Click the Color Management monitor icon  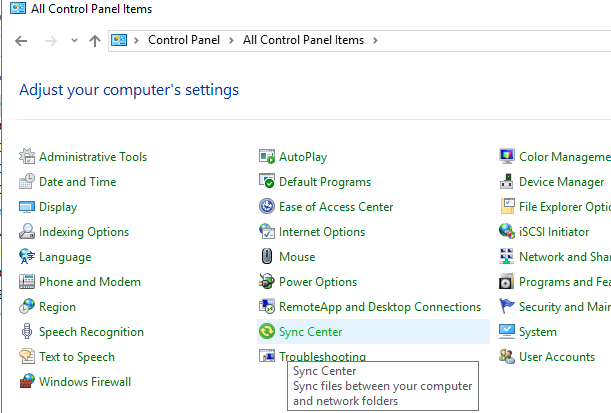tap(507, 157)
